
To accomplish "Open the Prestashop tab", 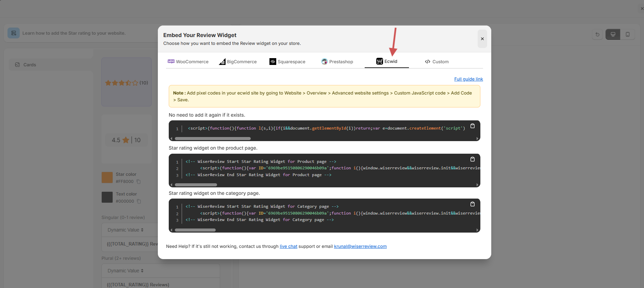I will click(x=337, y=62).
